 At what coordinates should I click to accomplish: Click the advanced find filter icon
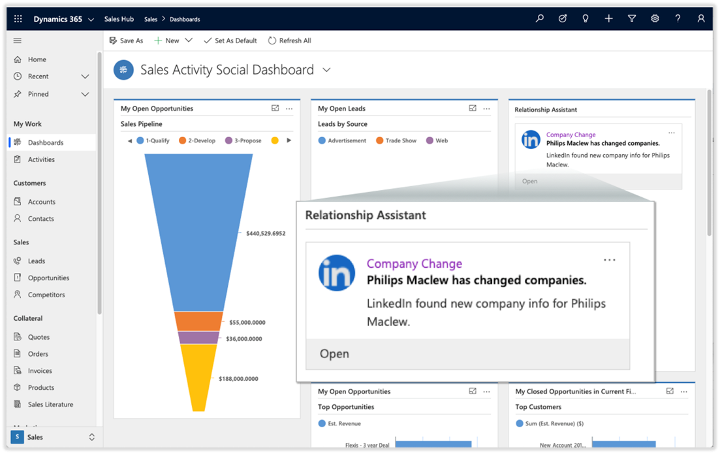coord(632,18)
